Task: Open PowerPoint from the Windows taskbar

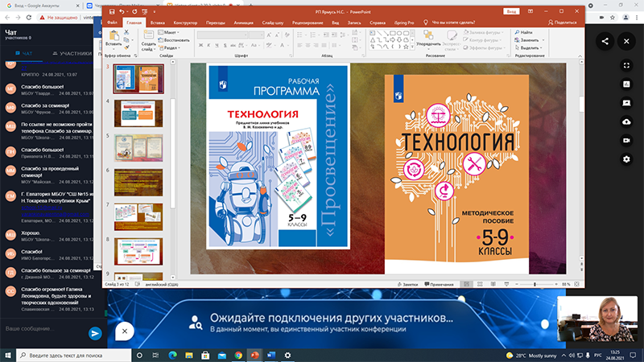Action: 254,355
